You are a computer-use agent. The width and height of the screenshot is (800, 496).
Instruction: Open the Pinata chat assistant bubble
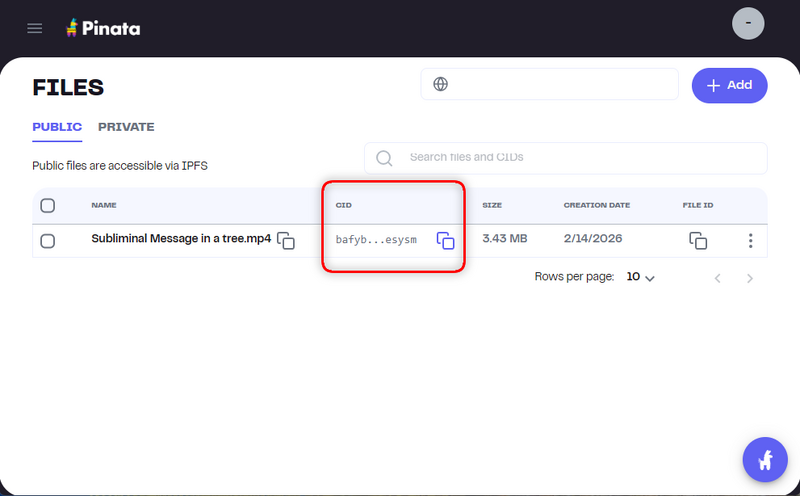765,460
